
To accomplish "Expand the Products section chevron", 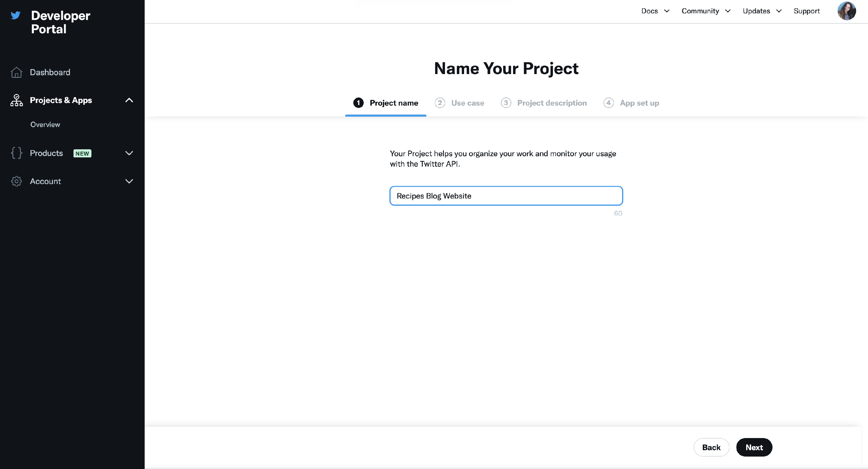I will (129, 153).
